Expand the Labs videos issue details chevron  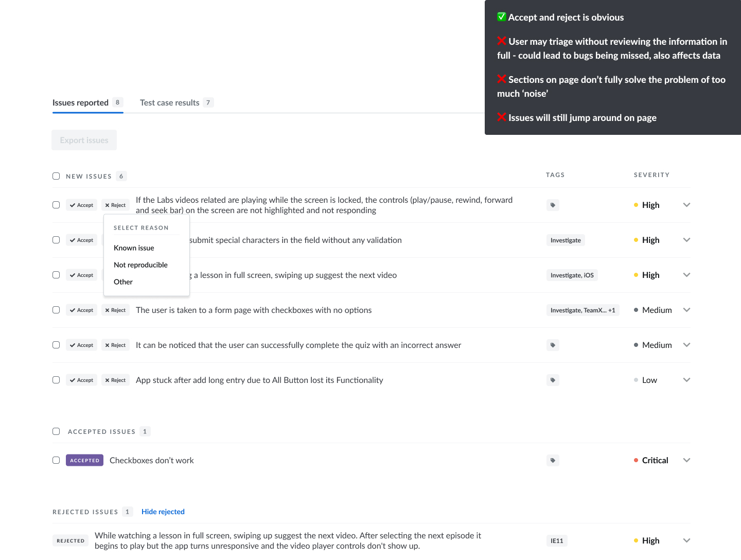coord(686,205)
